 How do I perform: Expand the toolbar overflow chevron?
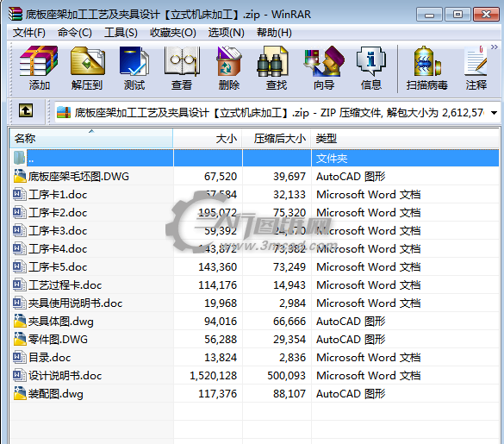pos(495,47)
